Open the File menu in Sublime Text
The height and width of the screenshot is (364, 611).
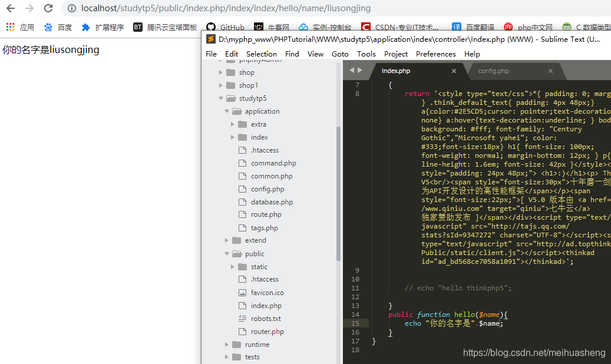point(211,54)
